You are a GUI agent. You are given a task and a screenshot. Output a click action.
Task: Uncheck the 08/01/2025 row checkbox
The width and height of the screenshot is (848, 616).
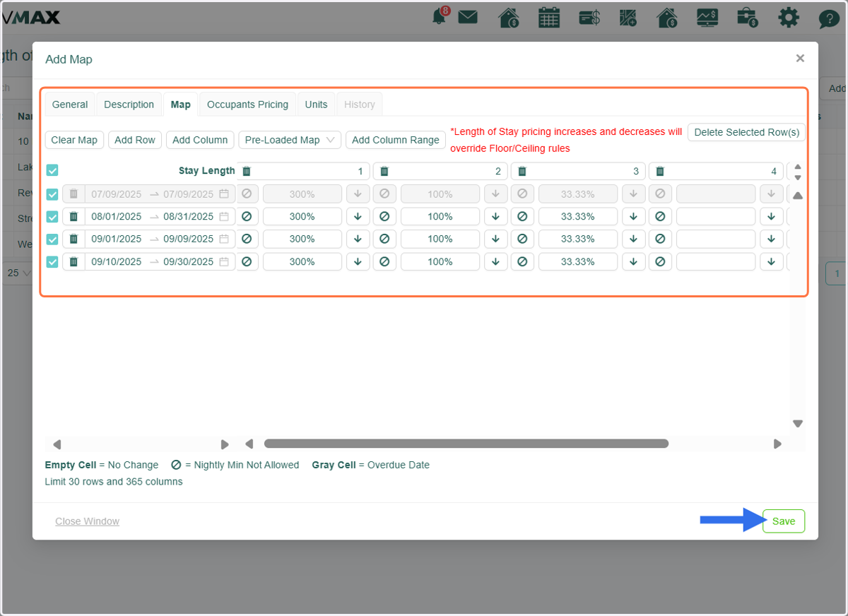click(x=52, y=217)
